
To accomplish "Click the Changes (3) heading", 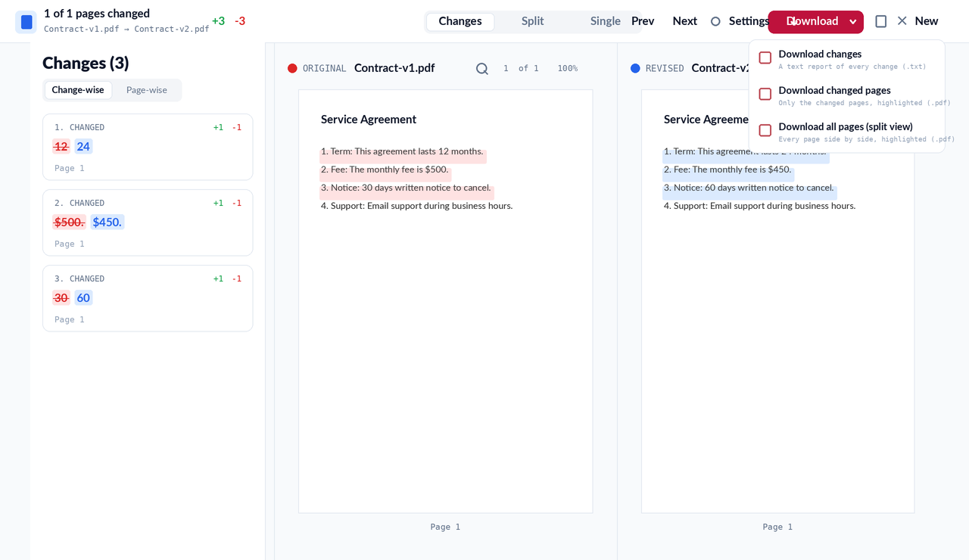I will (86, 63).
